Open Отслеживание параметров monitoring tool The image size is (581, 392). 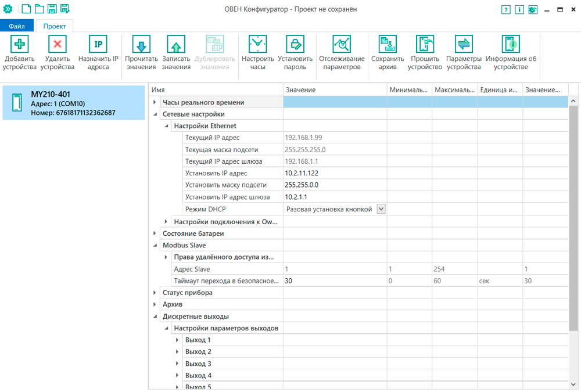point(342,45)
